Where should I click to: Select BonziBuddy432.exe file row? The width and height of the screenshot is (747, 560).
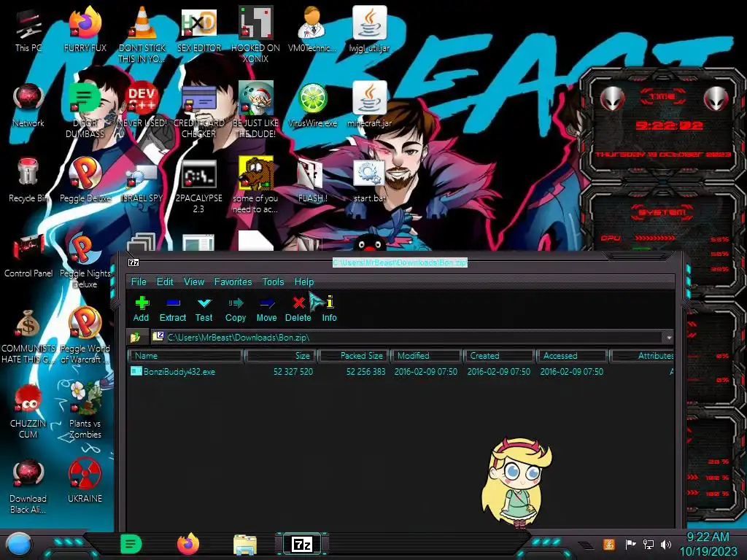(x=401, y=371)
